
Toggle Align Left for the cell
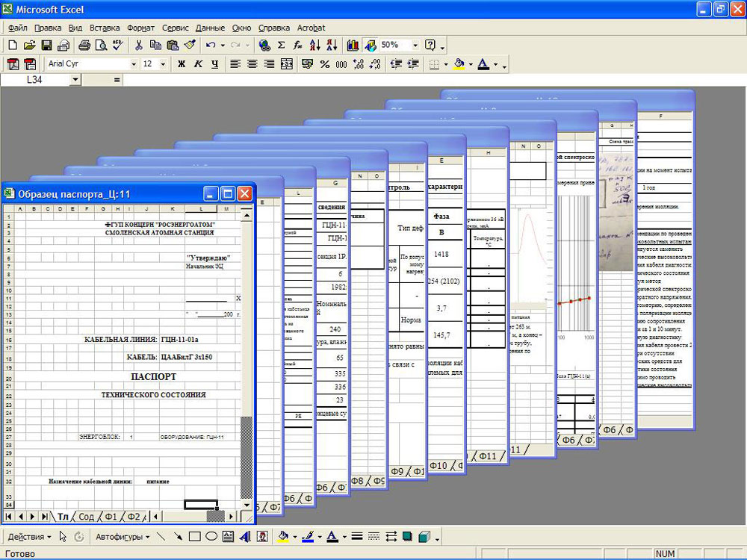[x=235, y=63]
